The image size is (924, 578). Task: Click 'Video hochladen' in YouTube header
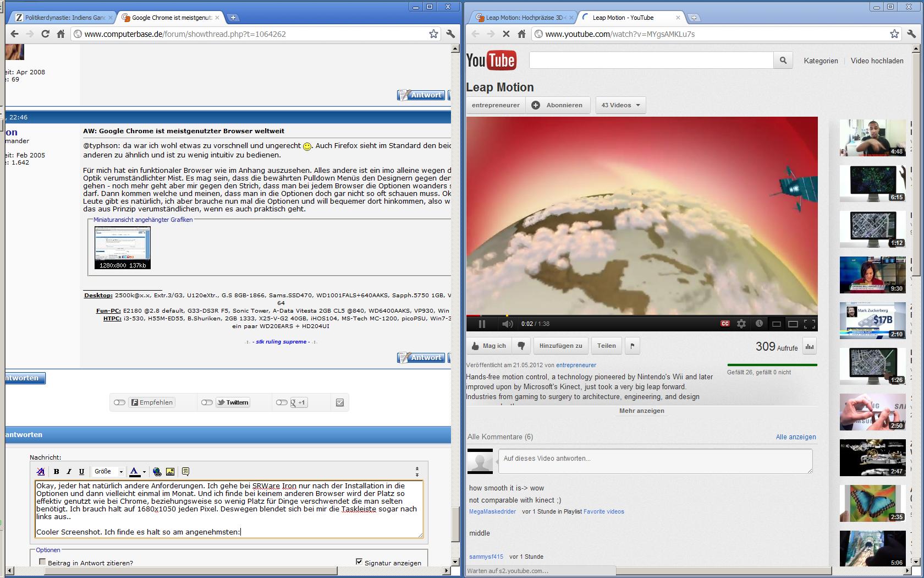click(877, 61)
